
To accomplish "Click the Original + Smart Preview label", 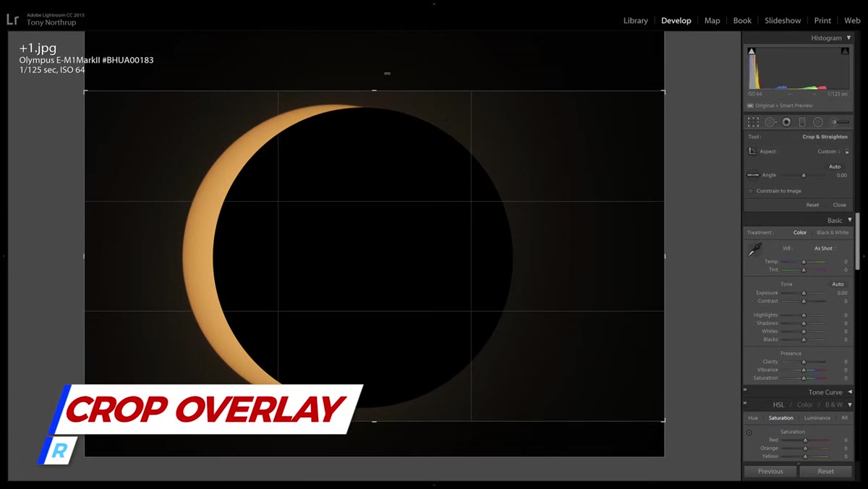I will pos(783,106).
